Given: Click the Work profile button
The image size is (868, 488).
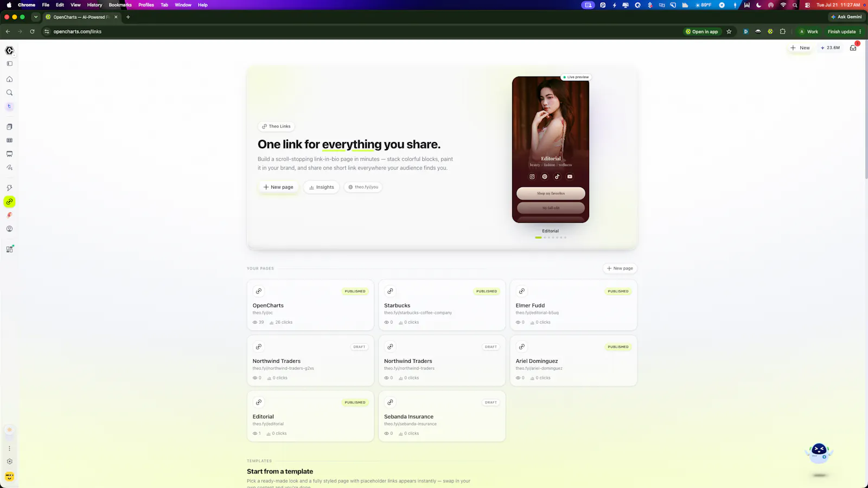Looking at the screenshot, I should click(809, 31).
